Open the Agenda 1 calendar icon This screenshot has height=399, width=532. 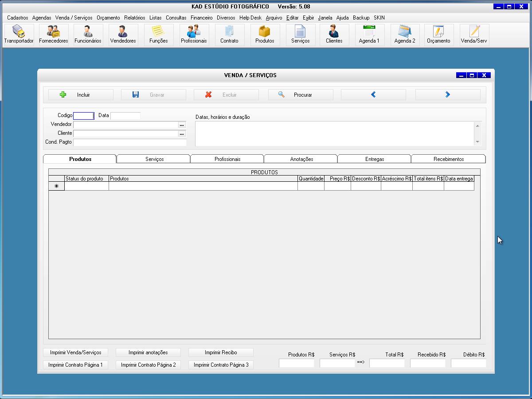pos(369,35)
